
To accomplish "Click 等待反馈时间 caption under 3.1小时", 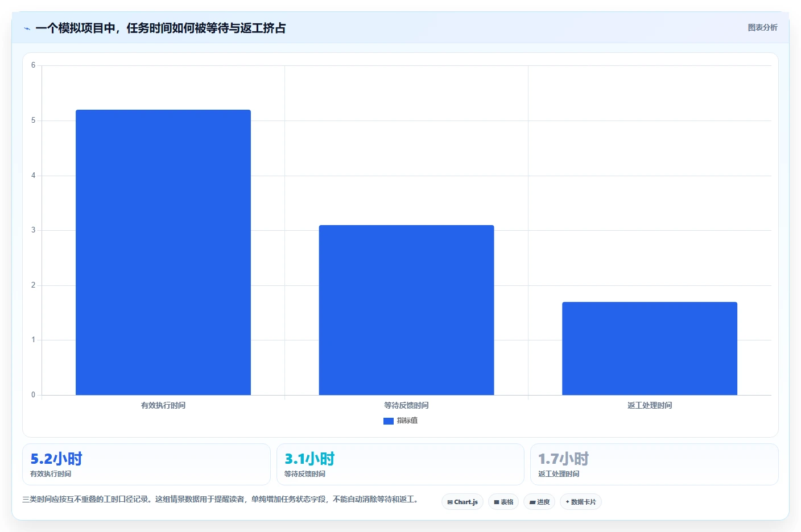I will coord(305,474).
